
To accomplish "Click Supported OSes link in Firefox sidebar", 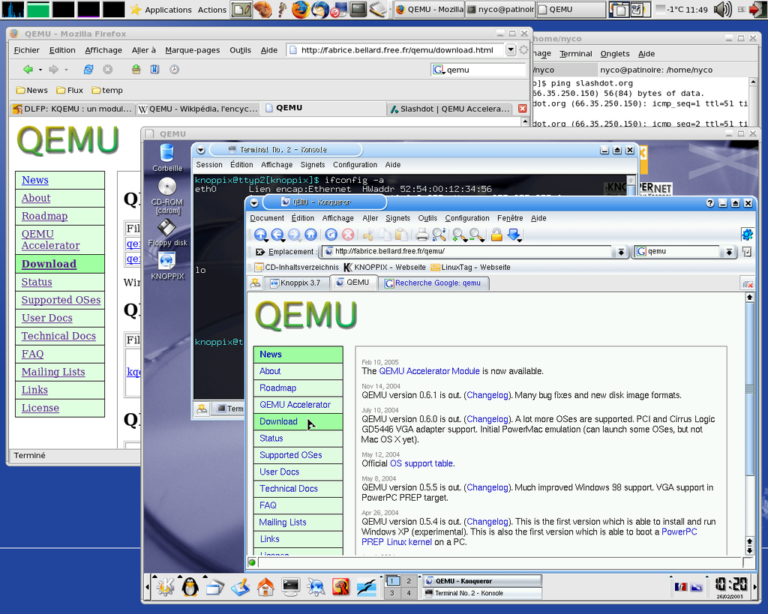I will click(61, 300).
